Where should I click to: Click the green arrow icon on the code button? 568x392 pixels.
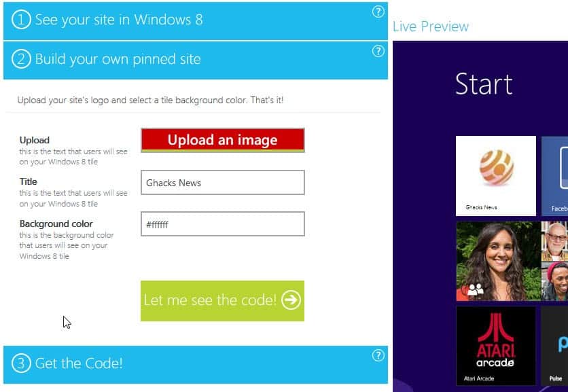[292, 300]
